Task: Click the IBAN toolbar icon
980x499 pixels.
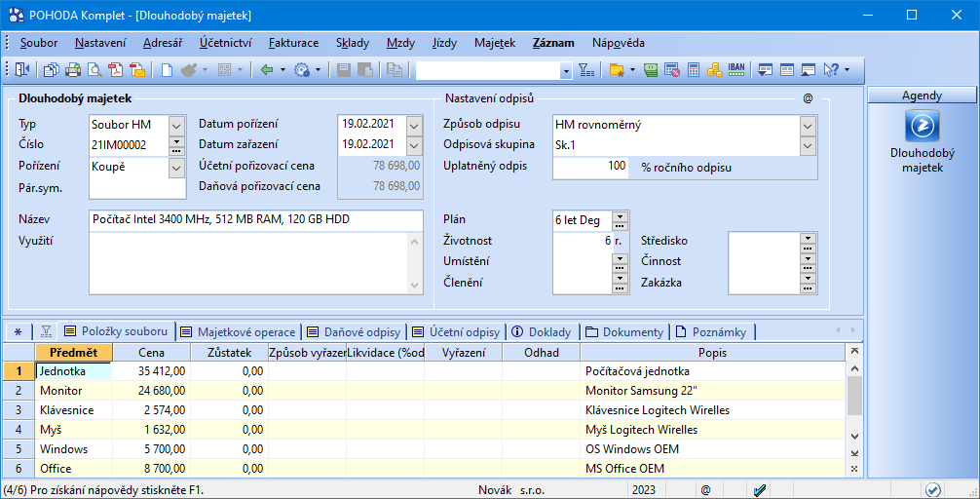Action: (x=736, y=69)
